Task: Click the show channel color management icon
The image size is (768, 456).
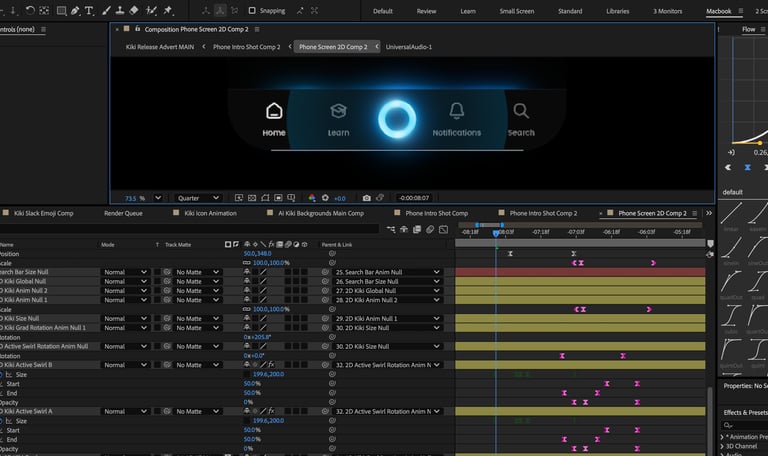Action: coord(312,198)
